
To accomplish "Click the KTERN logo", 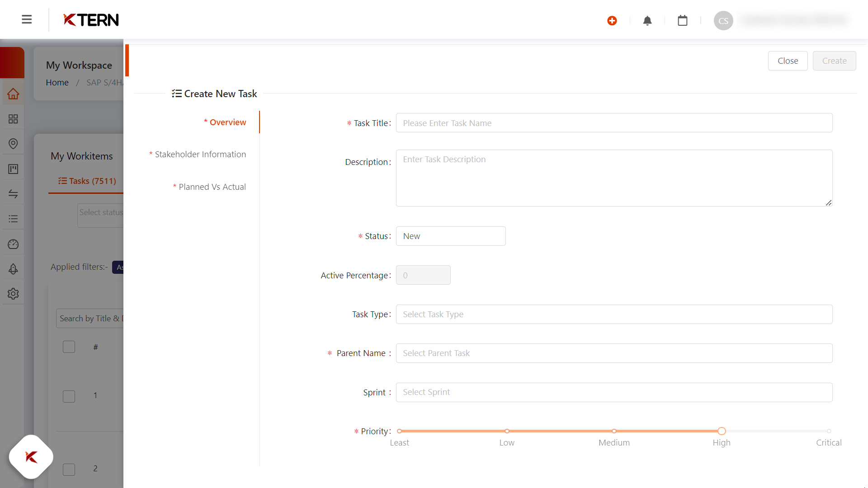I will (x=91, y=20).
